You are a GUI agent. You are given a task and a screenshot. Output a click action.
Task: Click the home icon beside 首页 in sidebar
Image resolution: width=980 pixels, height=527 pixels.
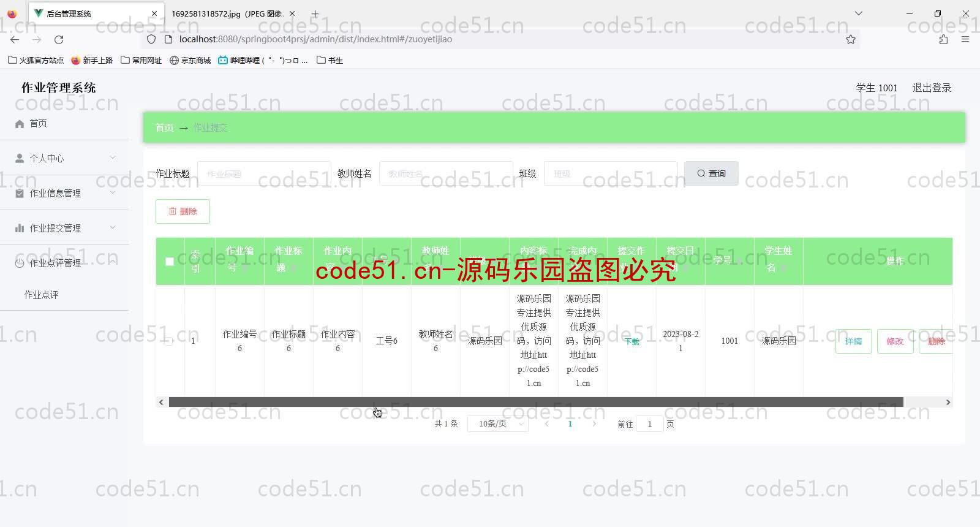tap(20, 124)
